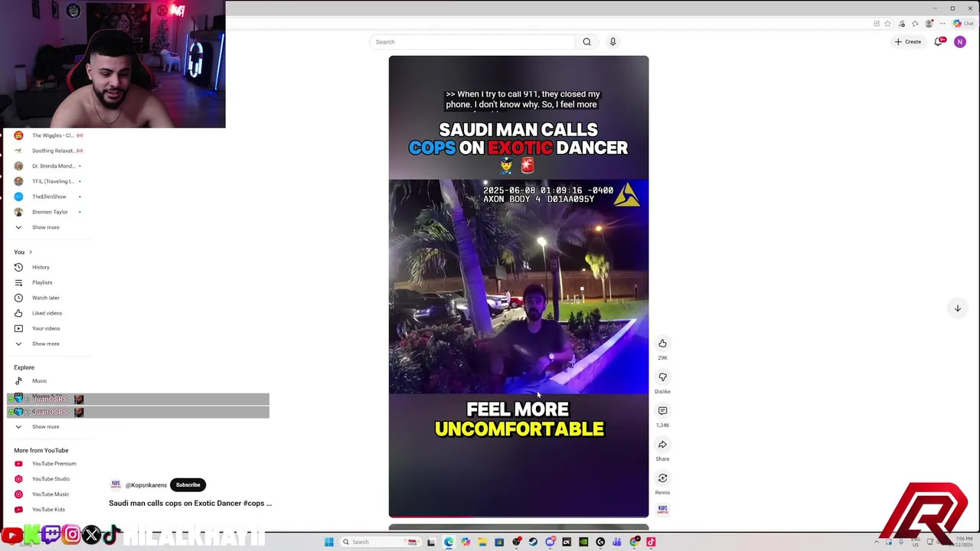Subscribe to @Kopsnkarens
980x551 pixels.
click(188, 484)
